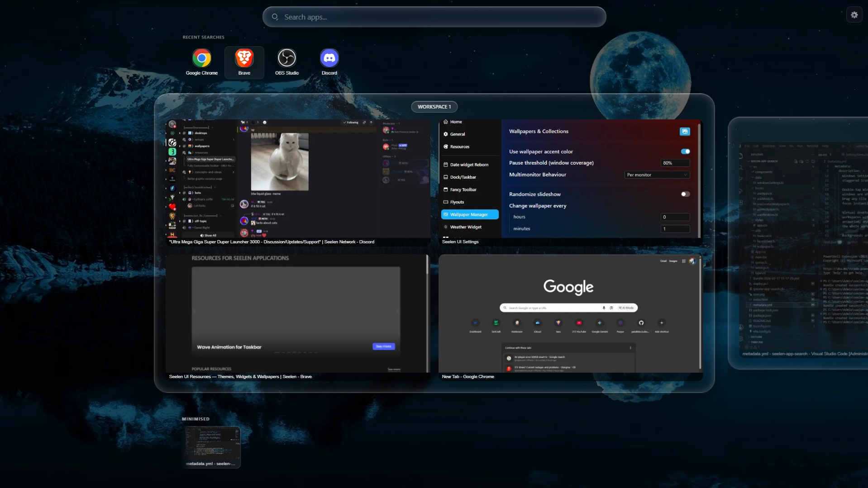Open GitHub parallels shortcut in Chrome
The width and height of the screenshot is (868, 488).
point(641,326)
